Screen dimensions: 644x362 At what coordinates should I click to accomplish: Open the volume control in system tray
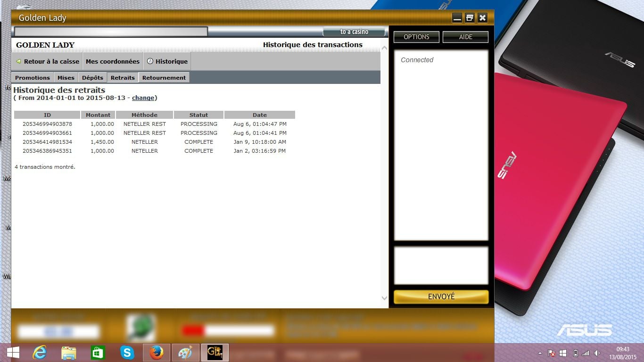597,353
